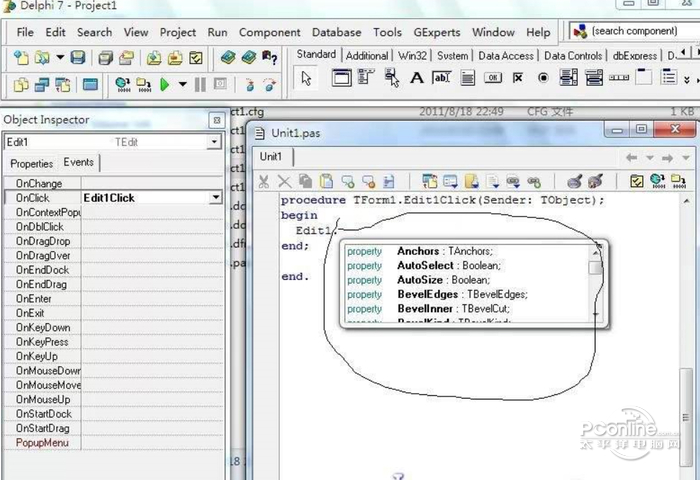Click the New items toolbar icon
700x480 pixels.
(21, 58)
